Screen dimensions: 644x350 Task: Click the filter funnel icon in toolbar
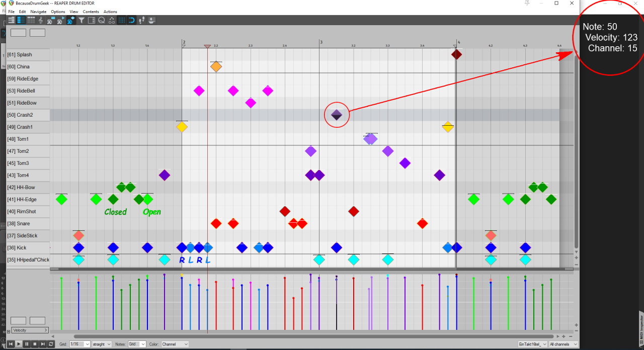click(81, 20)
